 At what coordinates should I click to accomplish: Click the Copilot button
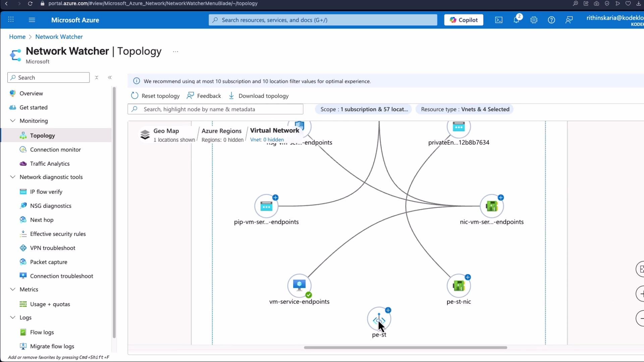click(x=464, y=20)
